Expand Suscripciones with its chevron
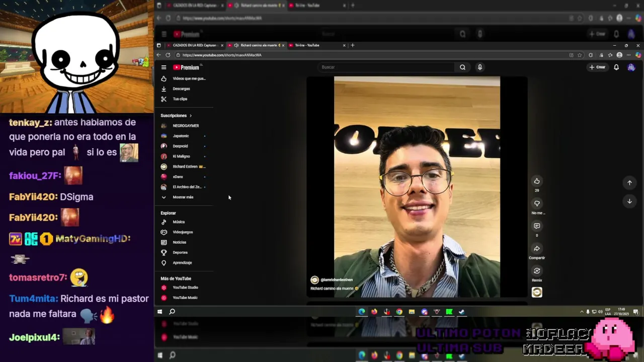644x362 pixels. (191, 116)
